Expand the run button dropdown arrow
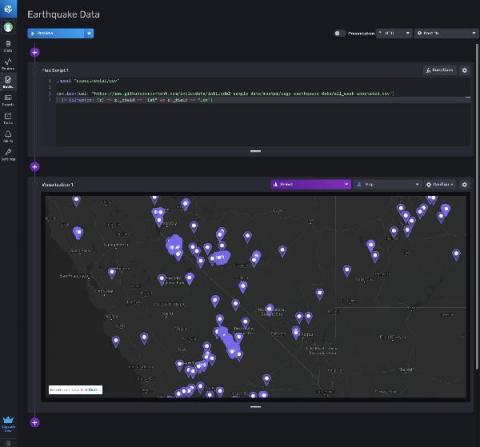 [89, 33]
